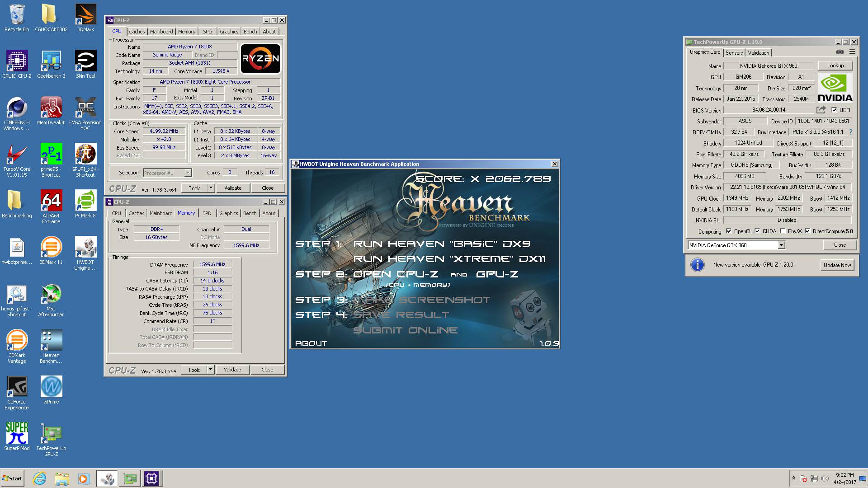Image resolution: width=868 pixels, height=488 pixels.
Task: Open the wPrime desktop icon
Action: click(51, 390)
